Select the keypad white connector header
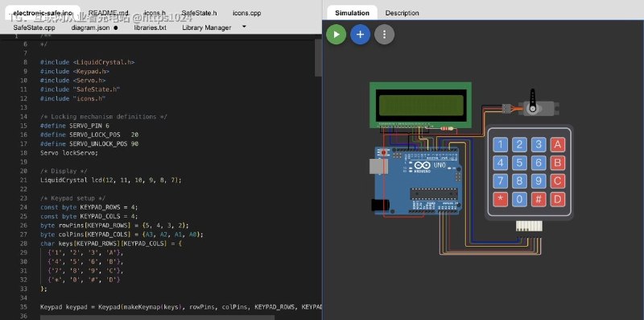Screen dimensions: 644x320 [x=529, y=226]
